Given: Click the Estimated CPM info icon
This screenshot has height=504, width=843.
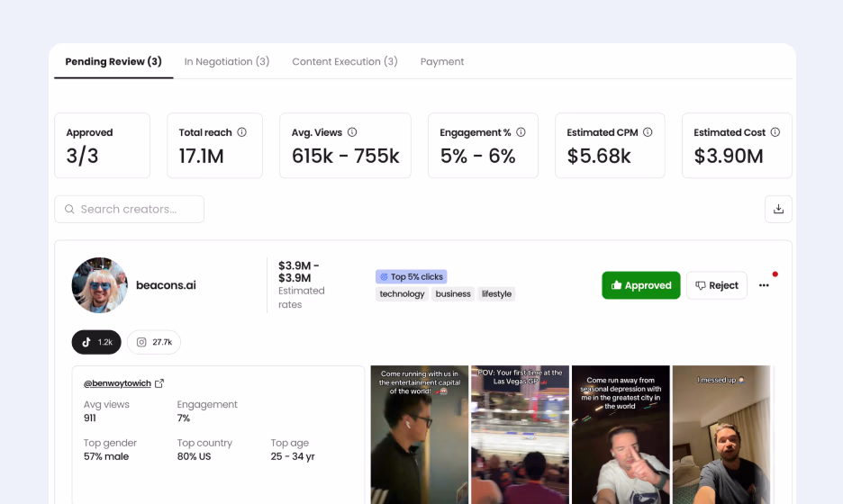Looking at the screenshot, I should (648, 132).
